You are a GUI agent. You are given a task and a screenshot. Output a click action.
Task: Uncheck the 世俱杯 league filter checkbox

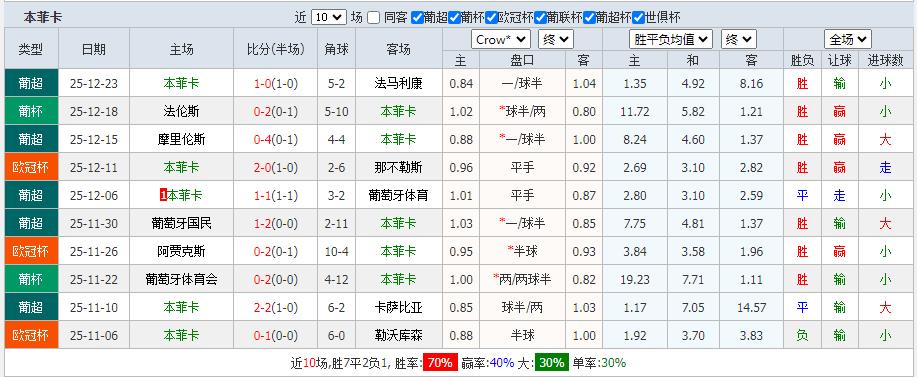pos(638,18)
